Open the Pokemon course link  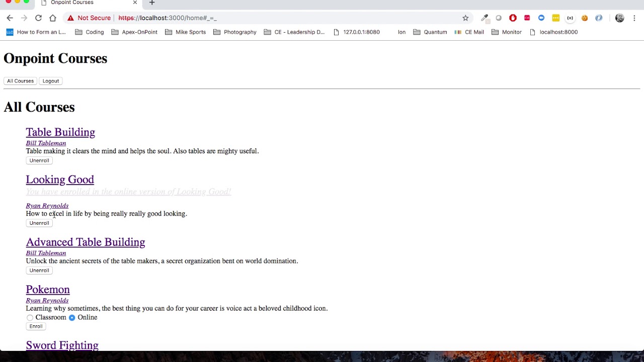pos(48,290)
